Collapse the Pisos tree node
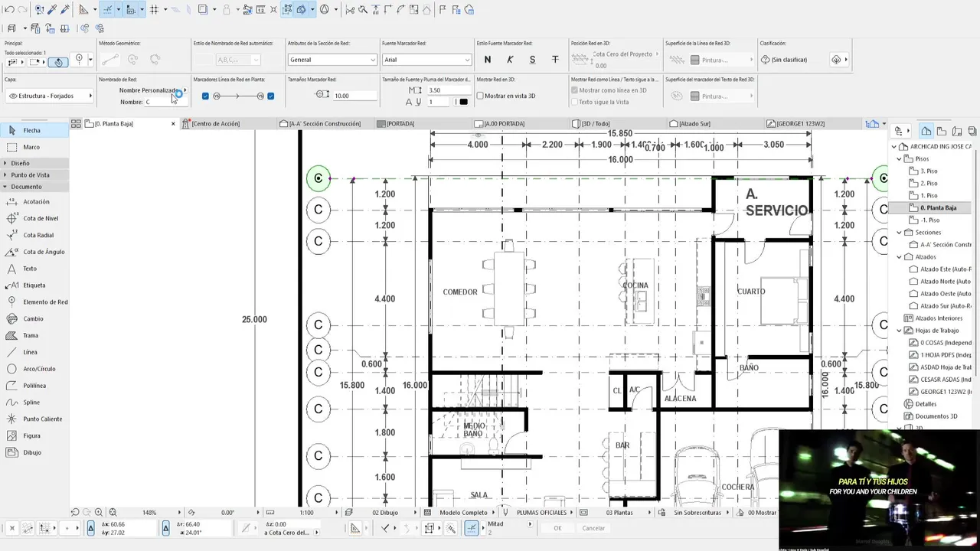The width and height of the screenshot is (980, 551). pyautogui.click(x=900, y=158)
